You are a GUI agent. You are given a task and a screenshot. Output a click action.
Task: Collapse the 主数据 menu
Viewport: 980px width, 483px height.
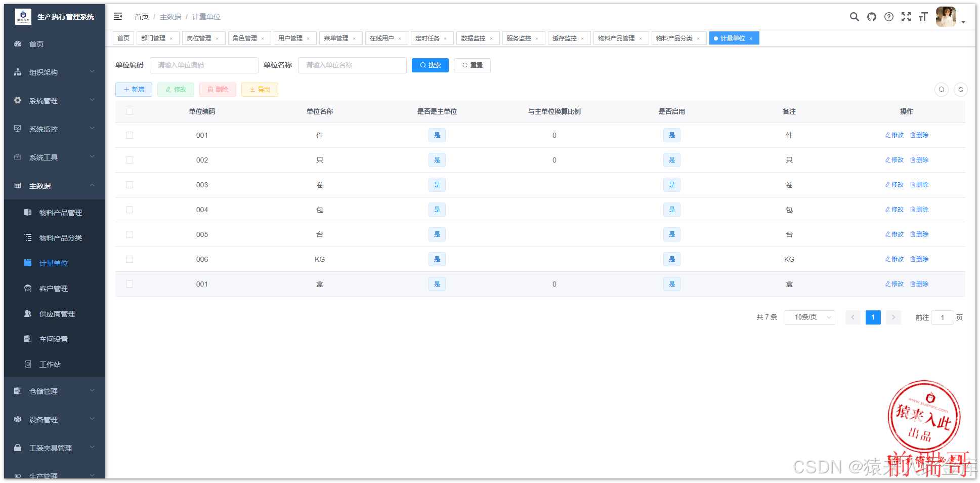point(55,186)
